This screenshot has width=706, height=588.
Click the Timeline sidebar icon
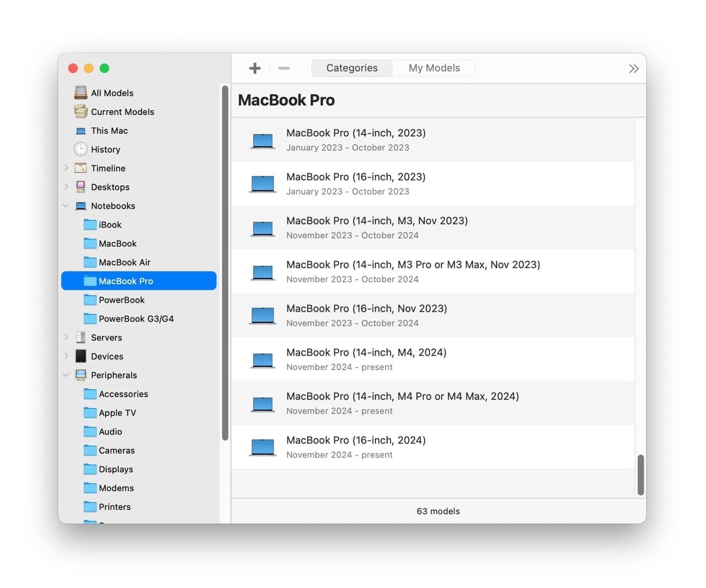click(81, 168)
